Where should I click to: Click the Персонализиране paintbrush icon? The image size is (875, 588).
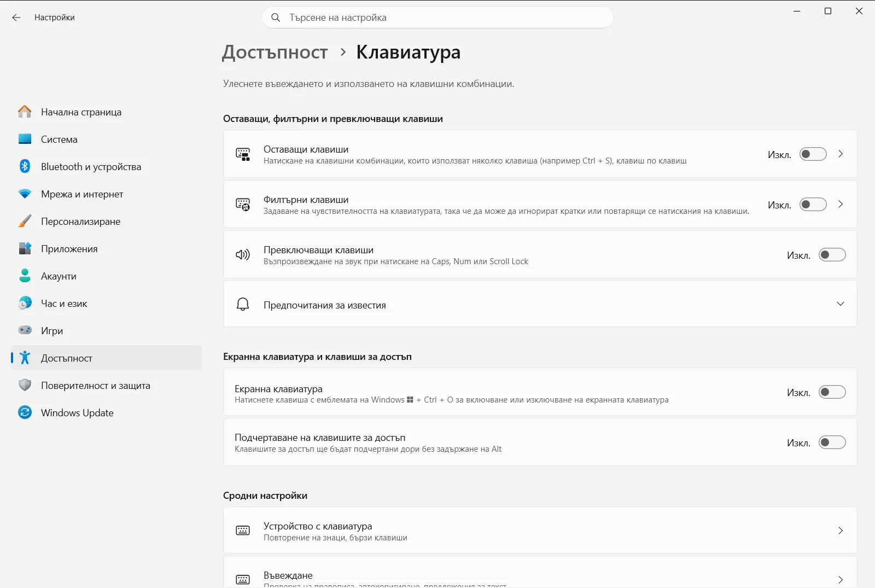point(25,221)
